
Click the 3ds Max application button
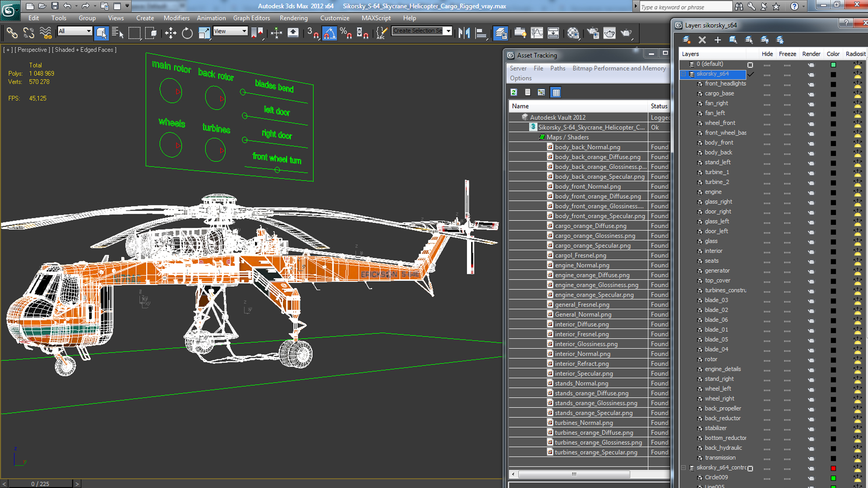pos(9,10)
